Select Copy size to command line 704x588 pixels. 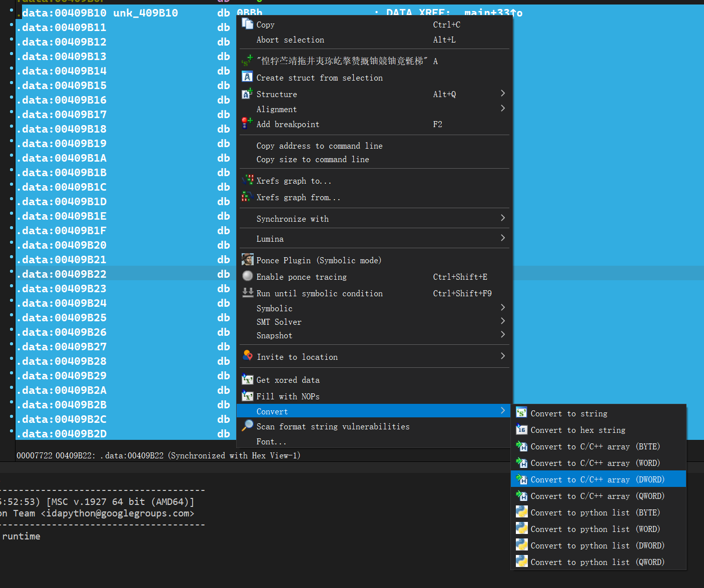(x=374, y=159)
